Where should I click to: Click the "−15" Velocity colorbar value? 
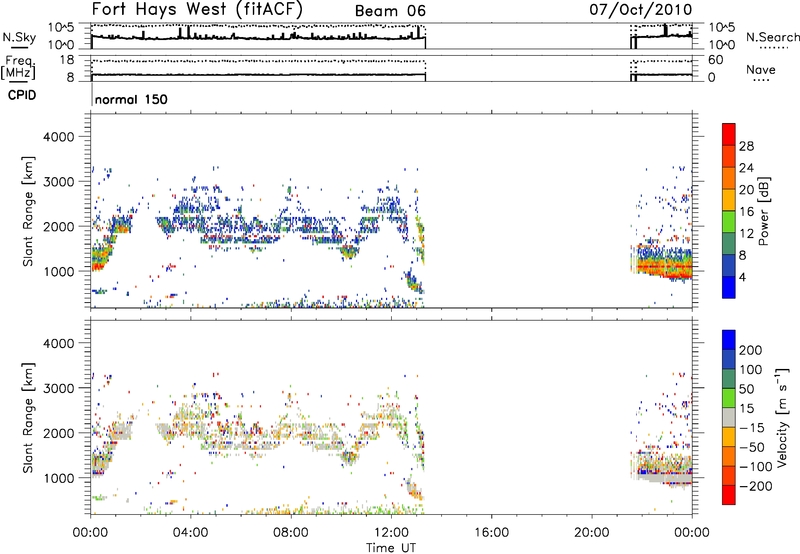click(750, 427)
